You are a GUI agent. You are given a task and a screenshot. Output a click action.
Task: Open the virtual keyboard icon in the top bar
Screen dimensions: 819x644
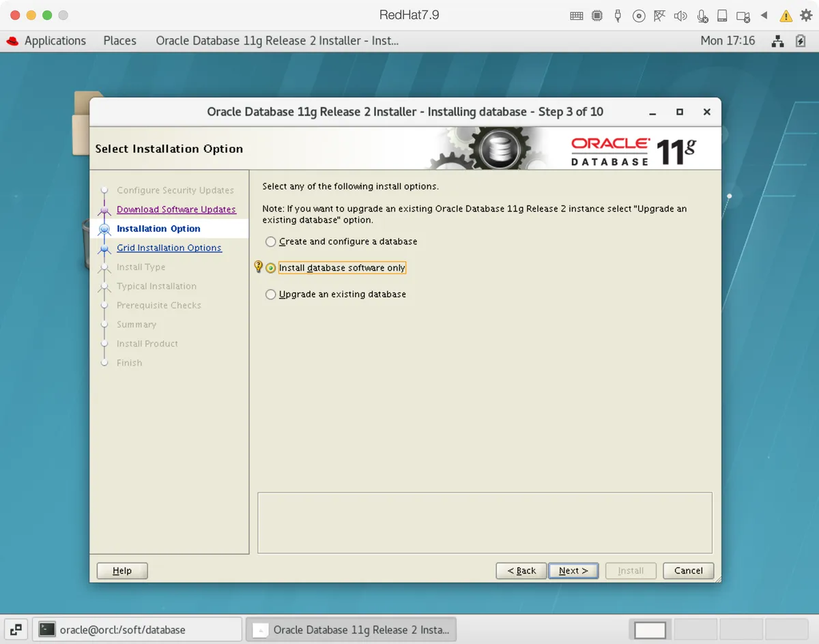(577, 15)
